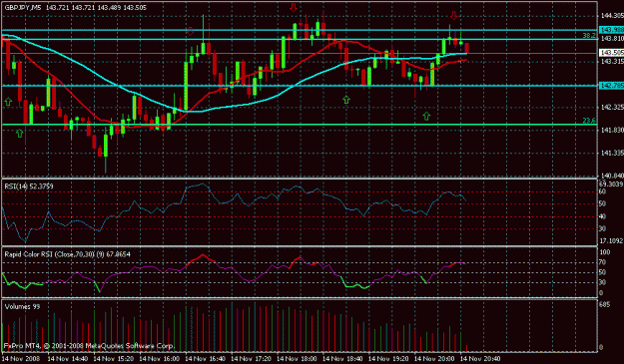This screenshot has width=624, height=364.
Task: Click the 14 Nov 17:20 time label
Action: tap(252, 359)
